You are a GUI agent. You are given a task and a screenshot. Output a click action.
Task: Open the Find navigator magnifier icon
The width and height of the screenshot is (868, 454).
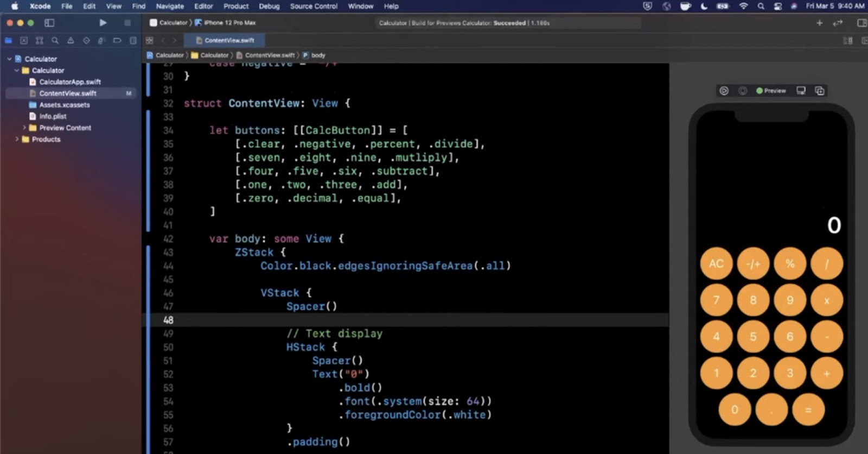click(x=55, y=41)
